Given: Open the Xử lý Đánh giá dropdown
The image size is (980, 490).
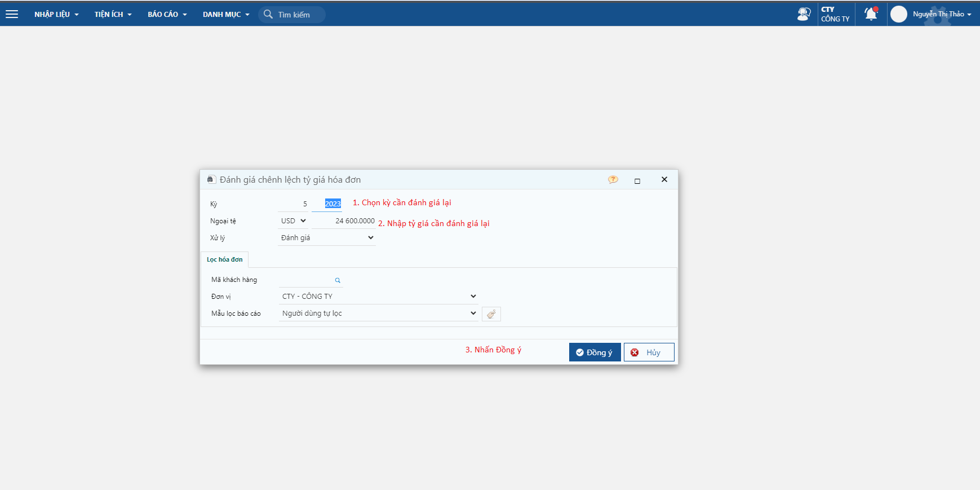Looking at the screenshot, I should coord(327,238).
